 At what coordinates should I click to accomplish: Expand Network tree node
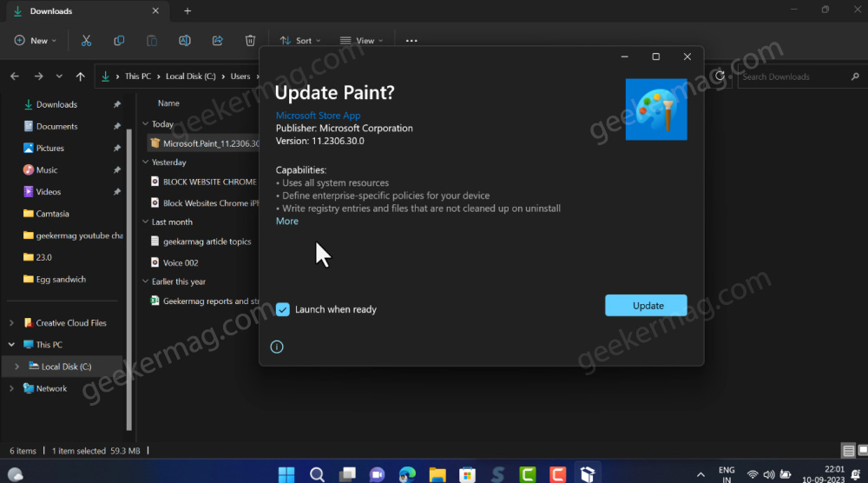[11, 389]
